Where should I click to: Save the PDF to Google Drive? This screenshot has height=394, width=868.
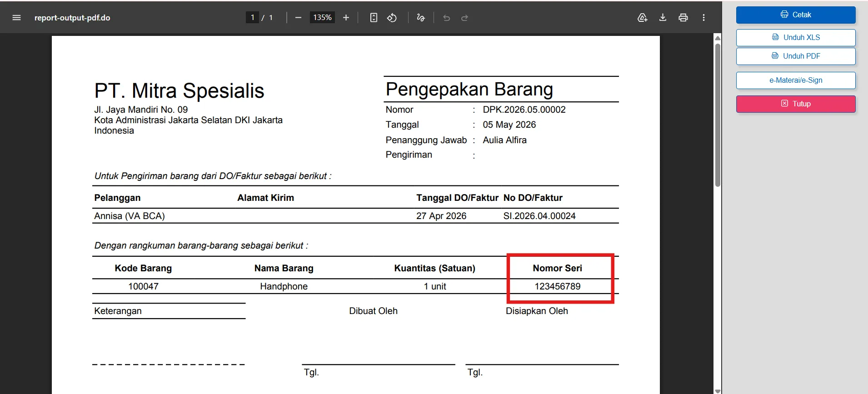[x=642, y=18]
